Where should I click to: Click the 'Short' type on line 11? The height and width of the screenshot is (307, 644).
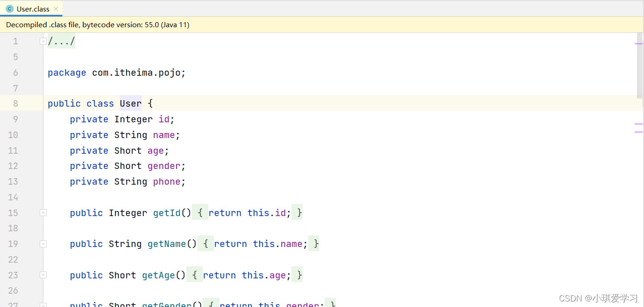click(x=128, y=150)
